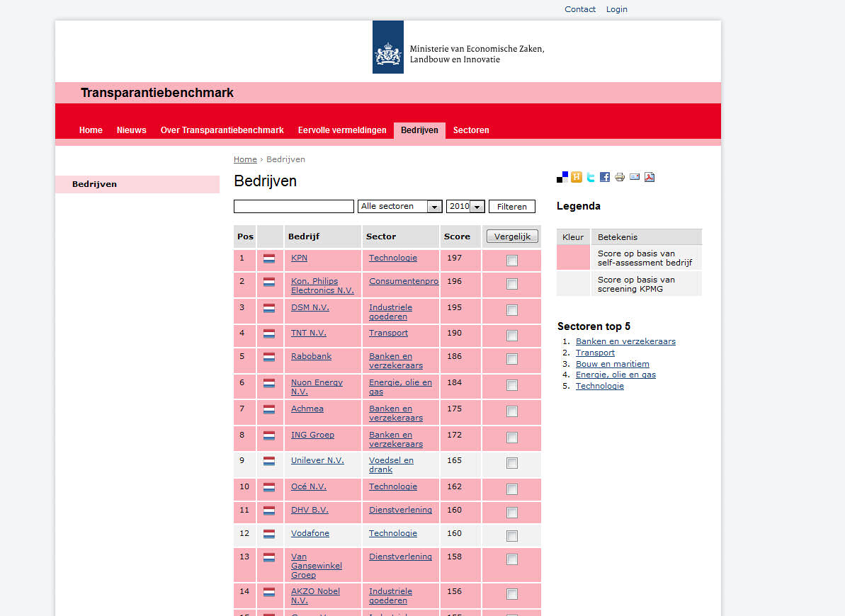This screenshot has height=616, width=845.
Task: Select Bedrijven in left sidebar
Action: [137, 184]
